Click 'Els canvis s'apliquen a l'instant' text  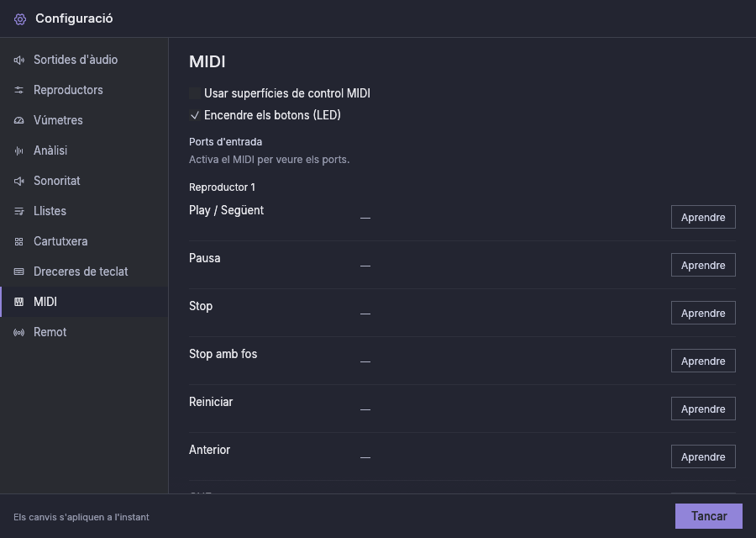click(81, 517)
